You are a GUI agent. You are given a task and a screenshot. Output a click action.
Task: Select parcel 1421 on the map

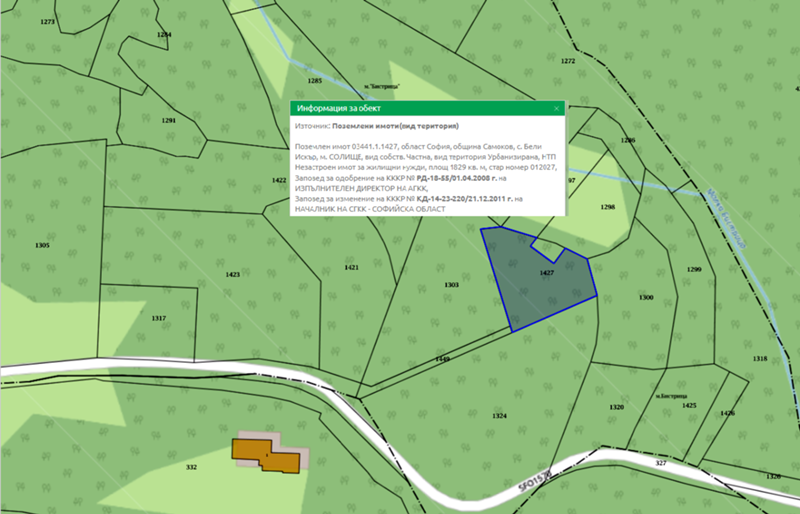click(351, 268)
